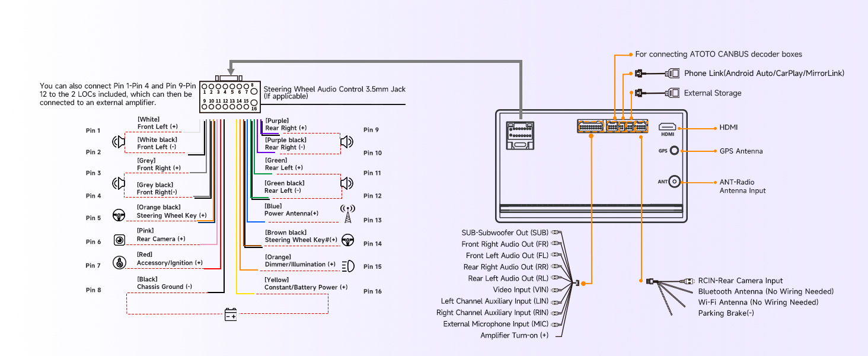Select the Amplifier Turn-on (+) label
Screen dimensions: 868x356
(514, 336)
